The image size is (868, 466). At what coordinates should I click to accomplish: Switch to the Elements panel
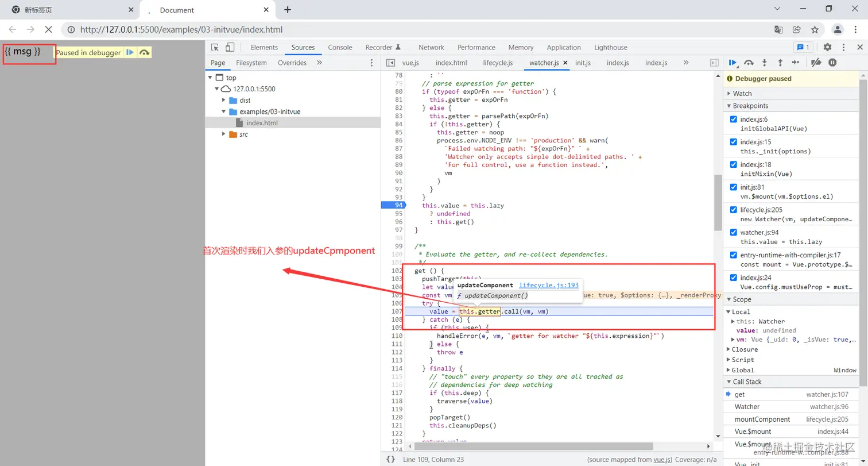[x=264, y=48]
